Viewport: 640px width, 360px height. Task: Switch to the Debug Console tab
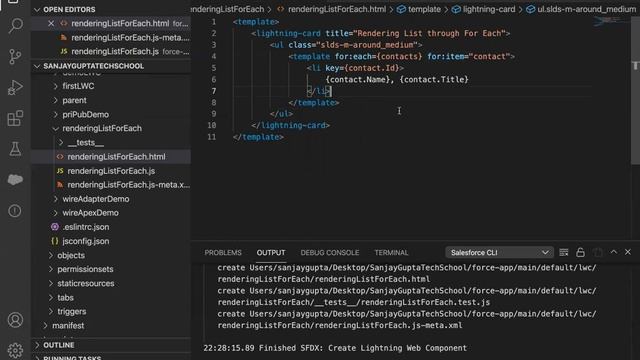[330, 253]
